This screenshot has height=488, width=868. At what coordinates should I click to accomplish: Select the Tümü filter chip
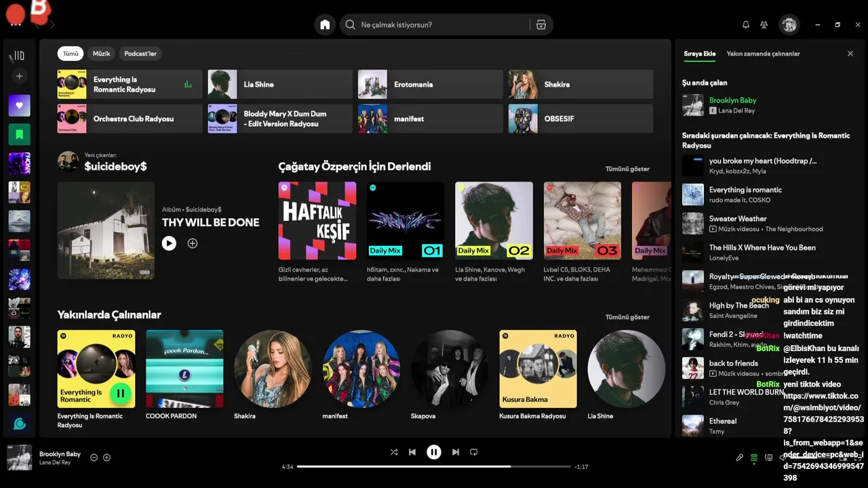pyautogui.click(x=71, y=54)
